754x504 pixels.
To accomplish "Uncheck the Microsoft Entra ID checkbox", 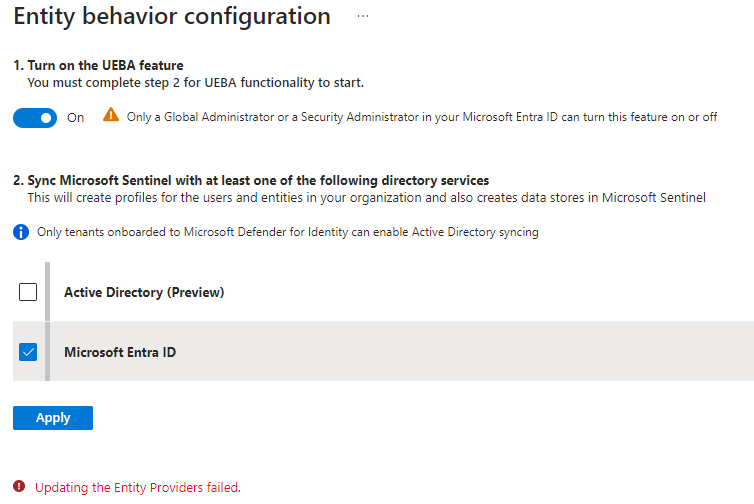I will click(x=28, y=352).
